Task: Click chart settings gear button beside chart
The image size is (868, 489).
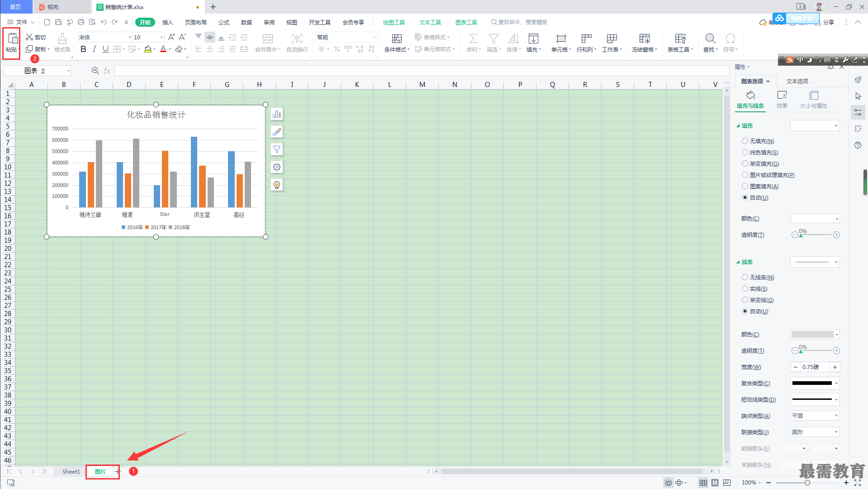Action: point(277,167)
